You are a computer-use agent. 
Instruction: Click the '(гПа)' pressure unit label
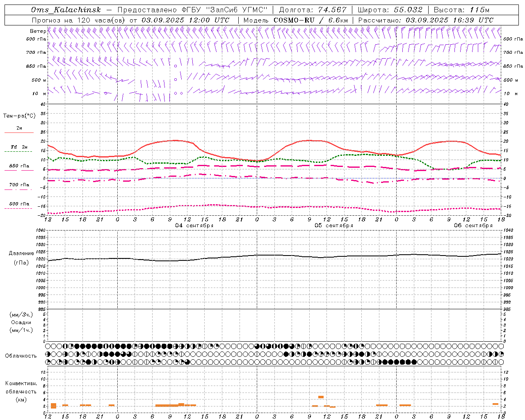[21, 263]
